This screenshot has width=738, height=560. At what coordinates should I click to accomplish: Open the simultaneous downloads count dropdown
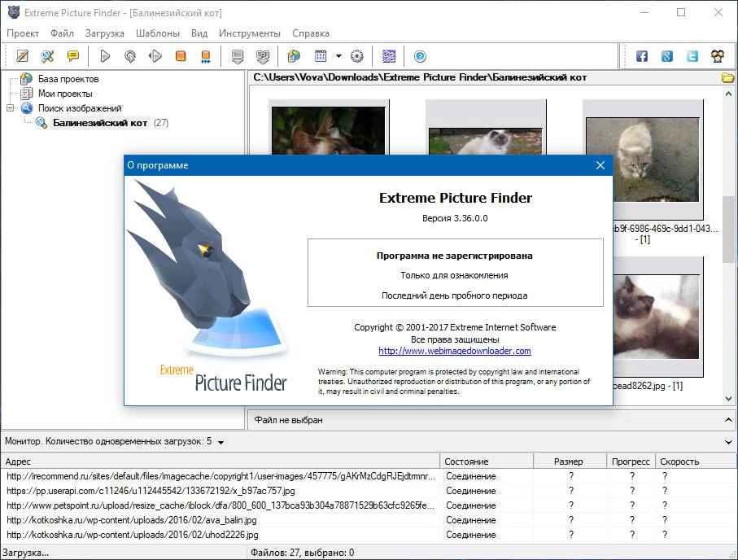click(x=221, y=442)
